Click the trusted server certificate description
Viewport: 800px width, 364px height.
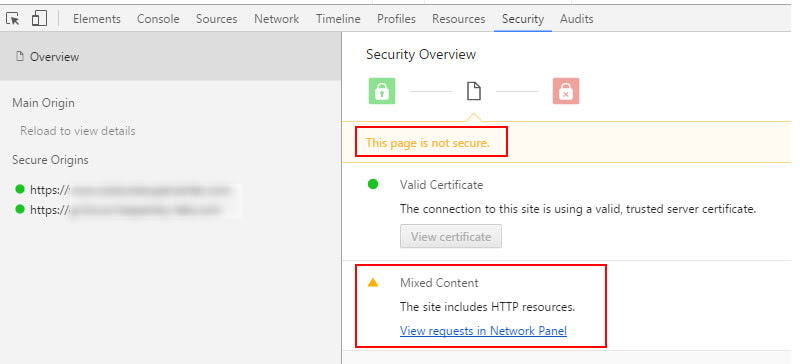point(578,209)
